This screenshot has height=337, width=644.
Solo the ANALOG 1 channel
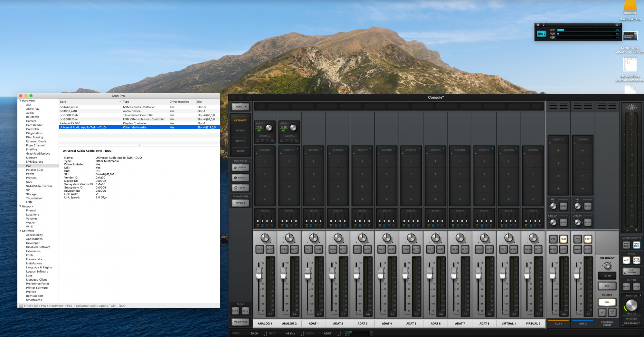pos(260,249)
